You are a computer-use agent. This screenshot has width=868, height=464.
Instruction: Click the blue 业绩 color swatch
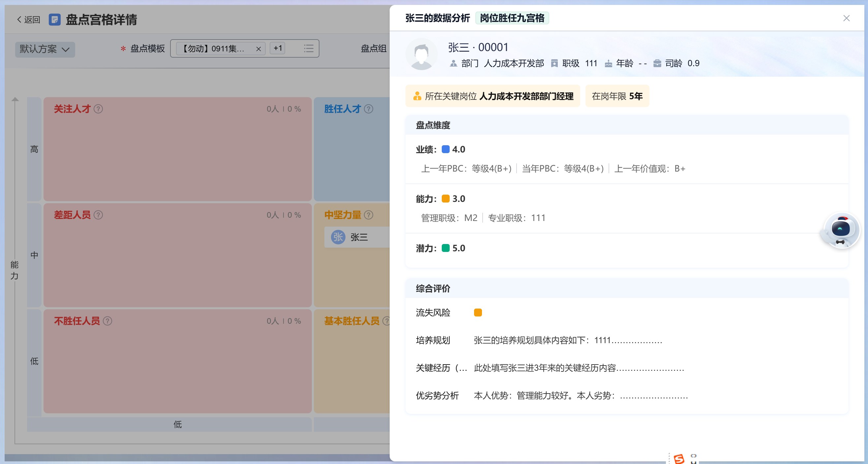point(445,149)
